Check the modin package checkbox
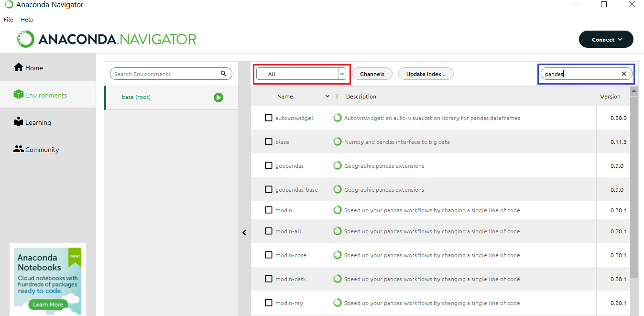Image resolution: width=644 pixels, height=316 pixels. click(269, 210)
